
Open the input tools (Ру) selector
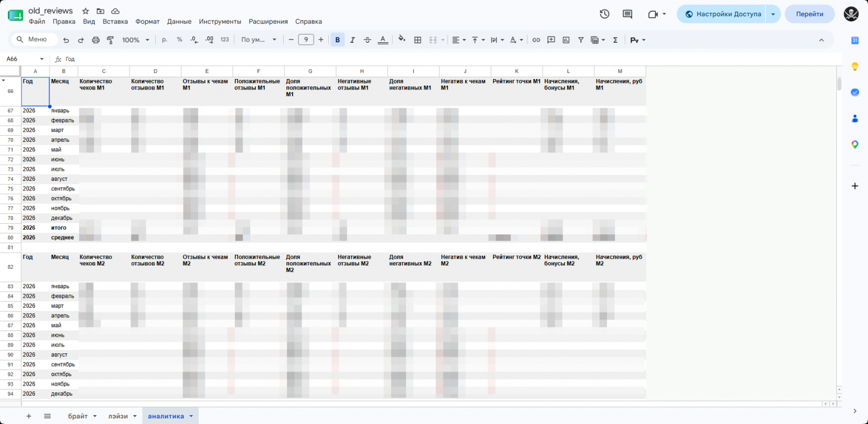[638, 40]
